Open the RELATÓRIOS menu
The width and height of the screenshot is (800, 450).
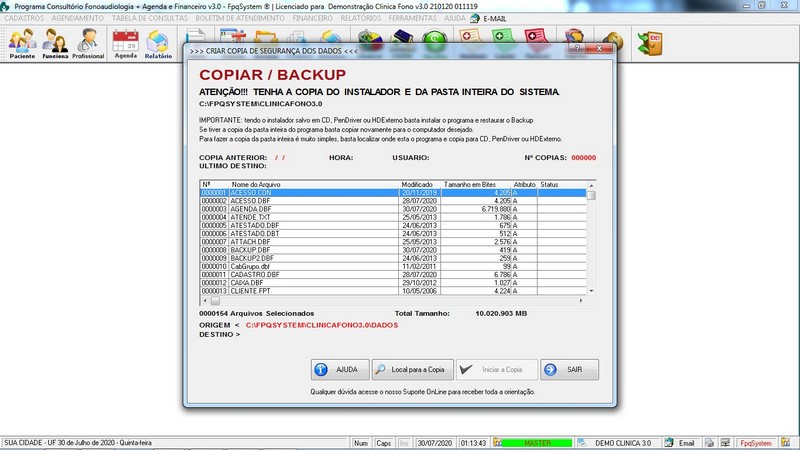point(361,18)
